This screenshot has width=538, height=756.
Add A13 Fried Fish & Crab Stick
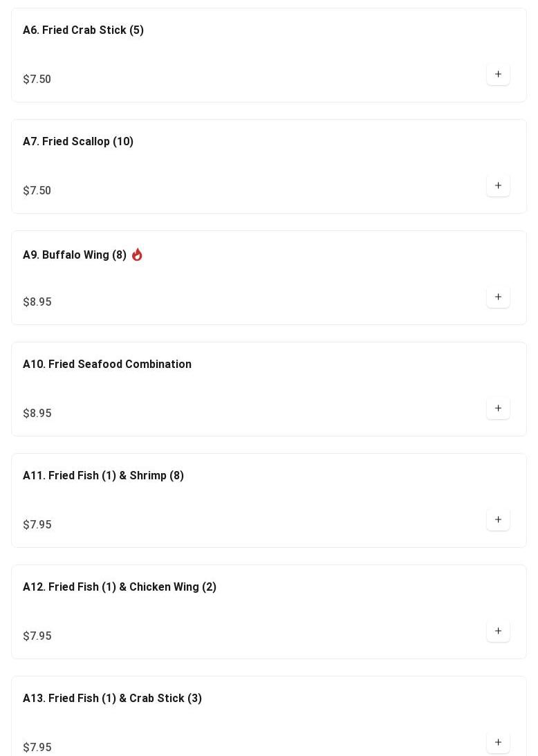498,743
